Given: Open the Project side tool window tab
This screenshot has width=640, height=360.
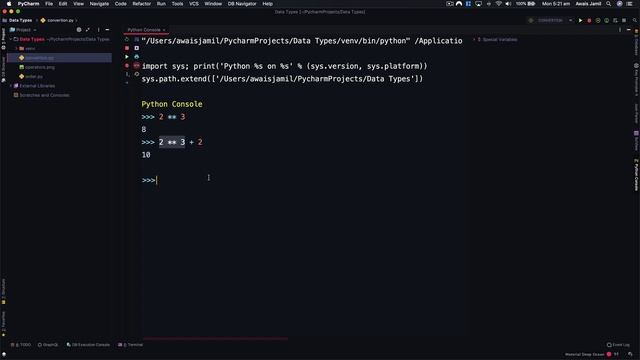Looking at the screenshot, I should pyautogui.click(x=3, y=39).
